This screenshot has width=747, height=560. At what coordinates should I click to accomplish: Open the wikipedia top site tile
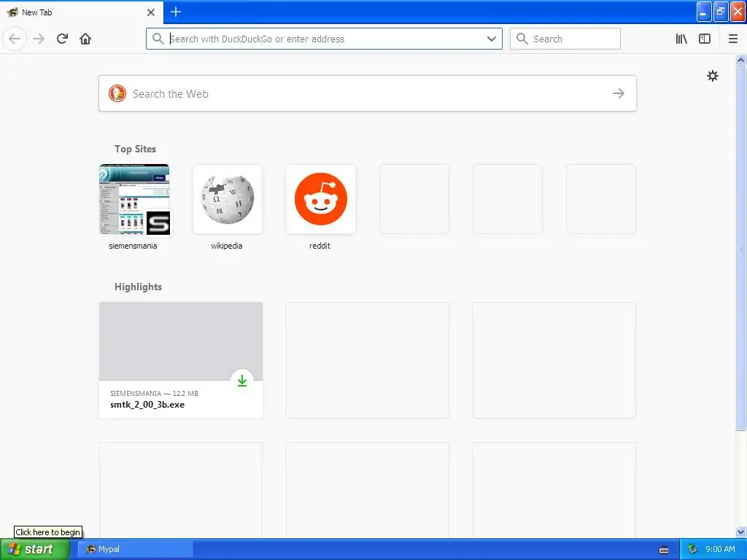click(228, 199)
